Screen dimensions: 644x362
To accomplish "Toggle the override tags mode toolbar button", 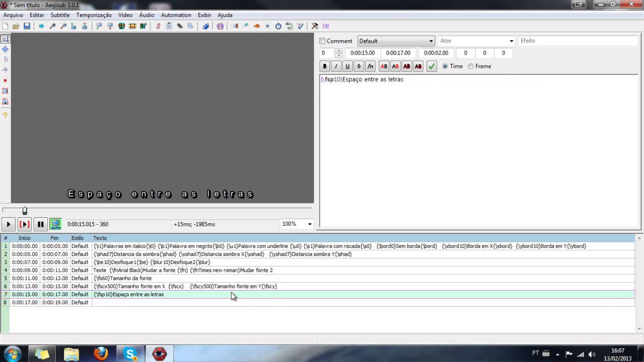I will click(x=326, y=26).
